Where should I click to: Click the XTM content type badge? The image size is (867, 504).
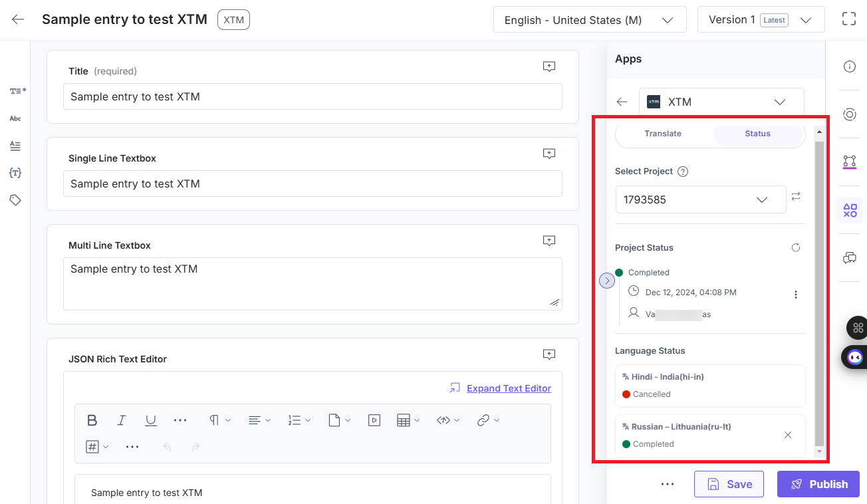pyautogui.click(x=233, y=20)
